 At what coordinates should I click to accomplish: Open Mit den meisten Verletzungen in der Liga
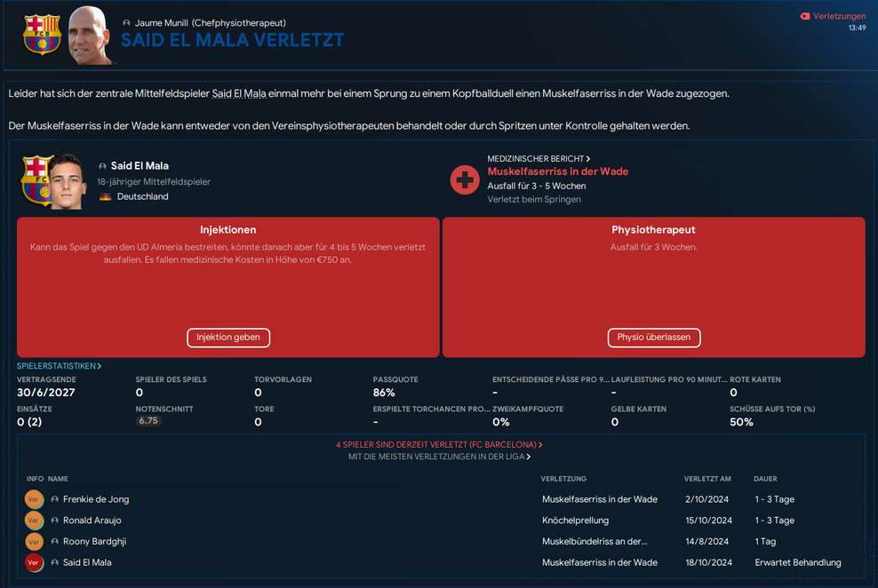(x=439, y=457)
